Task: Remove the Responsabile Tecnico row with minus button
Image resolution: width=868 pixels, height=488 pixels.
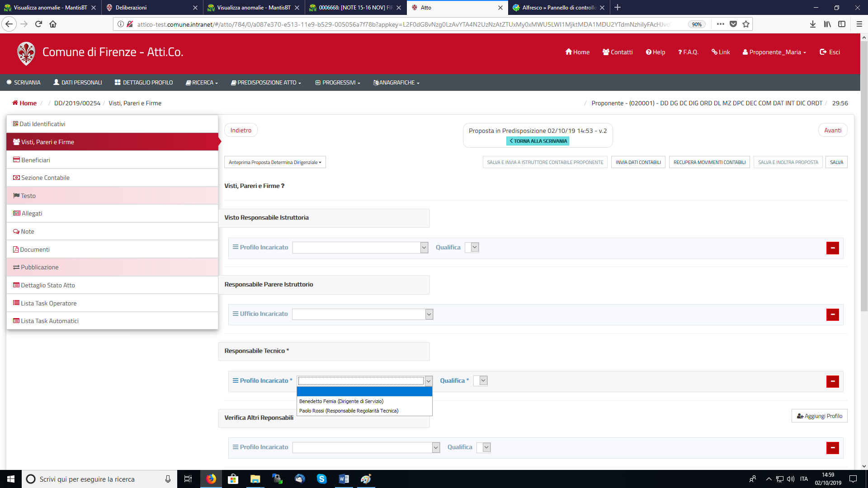Action: 832,381
